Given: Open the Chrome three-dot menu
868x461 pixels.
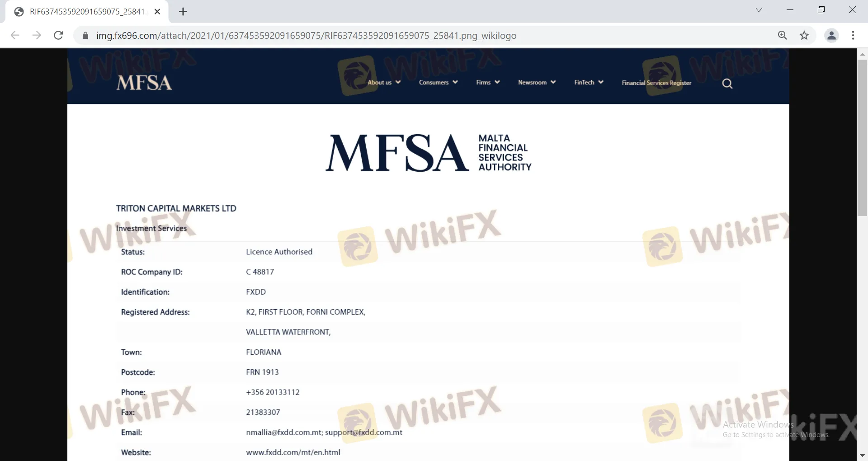Looking at the screenshot, I should click(x=853, y=35).
